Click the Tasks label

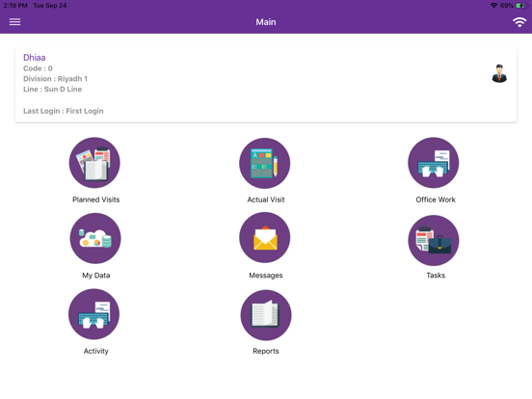tap(436, 276)
